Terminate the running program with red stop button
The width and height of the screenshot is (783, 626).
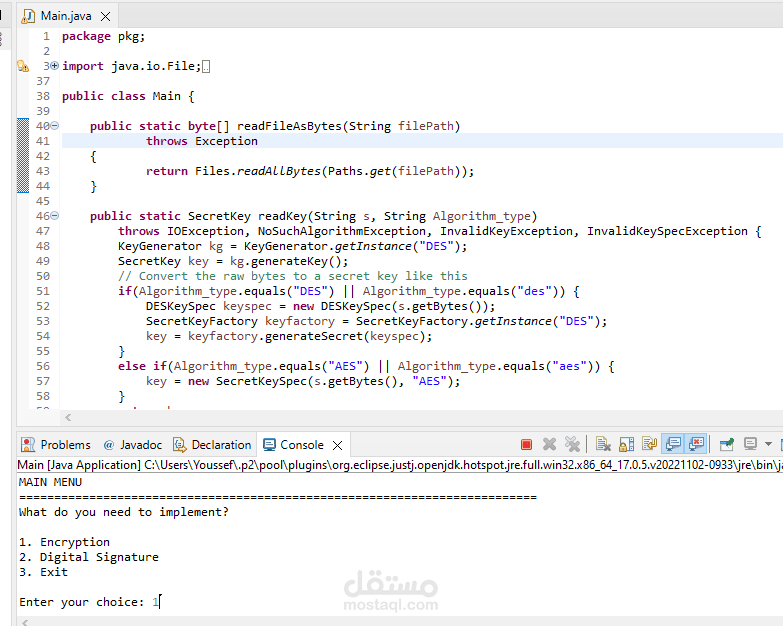point(526,444)
